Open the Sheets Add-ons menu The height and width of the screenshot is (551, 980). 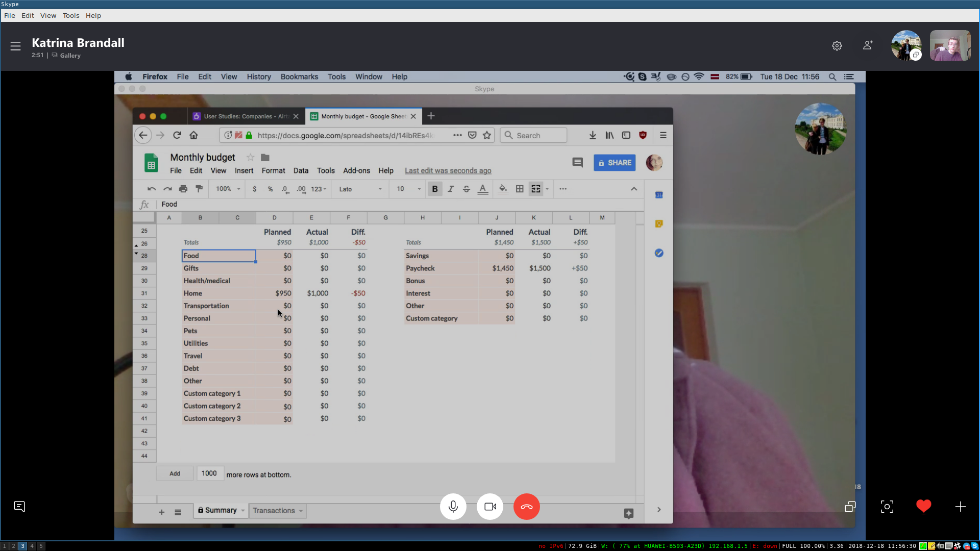pos(356,171)
